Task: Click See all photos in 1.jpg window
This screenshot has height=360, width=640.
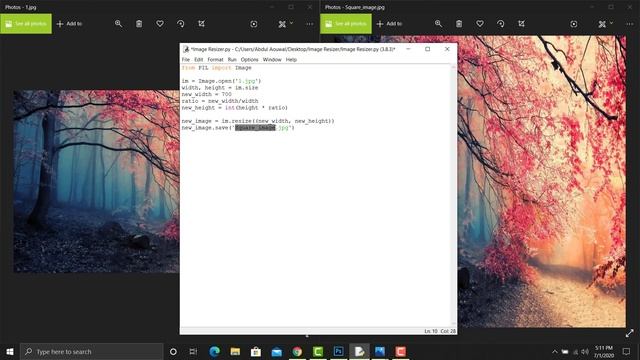Action: tap(26, 24)
